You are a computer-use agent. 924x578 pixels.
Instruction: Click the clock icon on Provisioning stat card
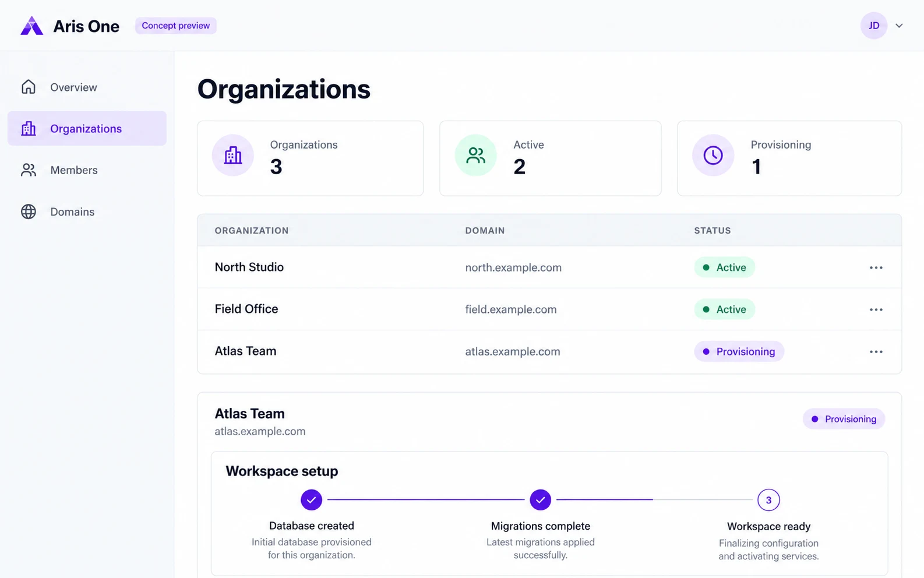point(713,155)
